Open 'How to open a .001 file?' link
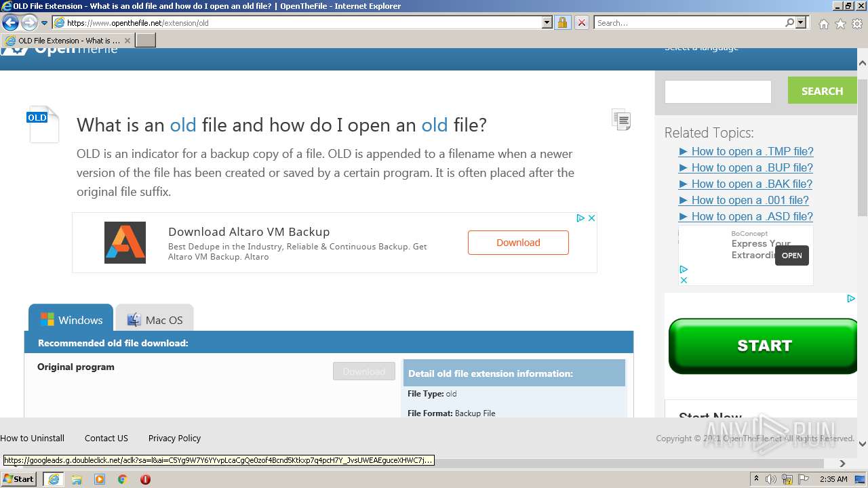 tap(744, 200)
